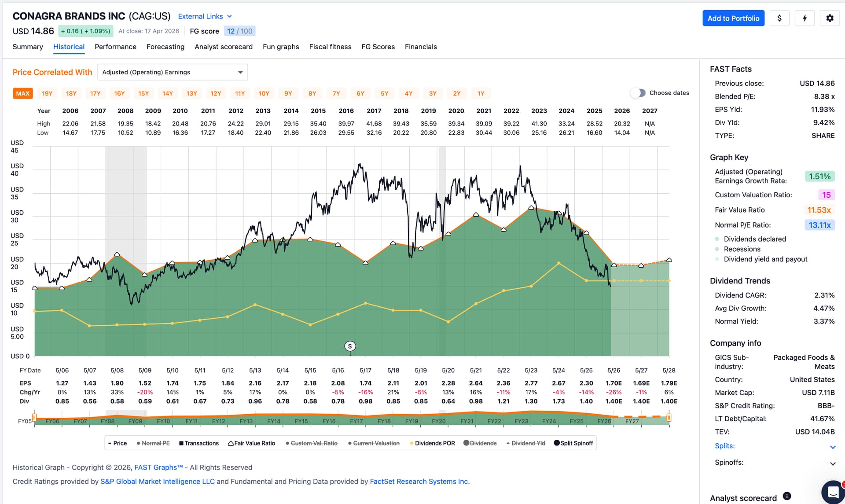Click the right handle of timeline range slider
845x504 pixels.
coord(669,418)
